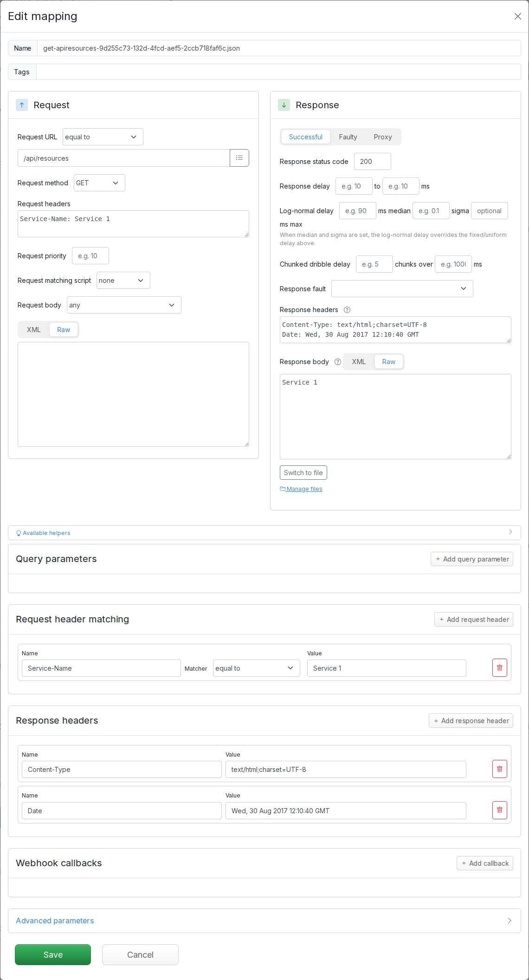Click the Request up-arrow icon
The height and width of the screenshot is (980, 529).
coord(22,105)
